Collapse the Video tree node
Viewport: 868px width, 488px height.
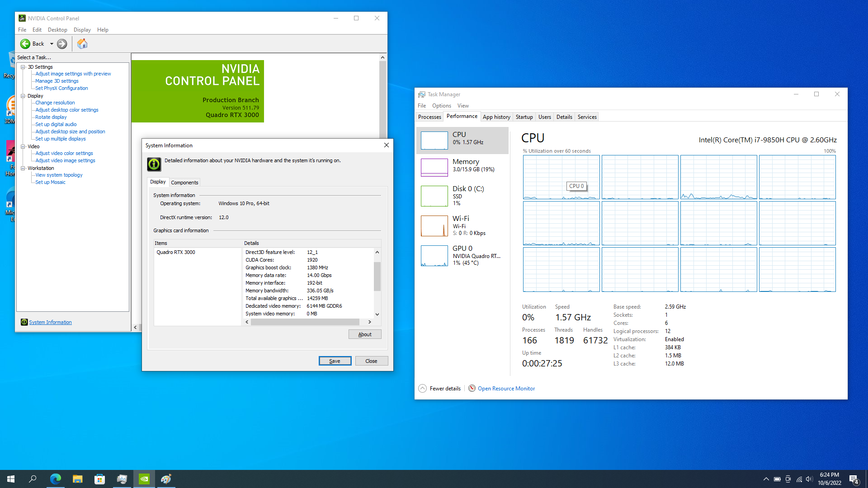(x=23, y=146)
